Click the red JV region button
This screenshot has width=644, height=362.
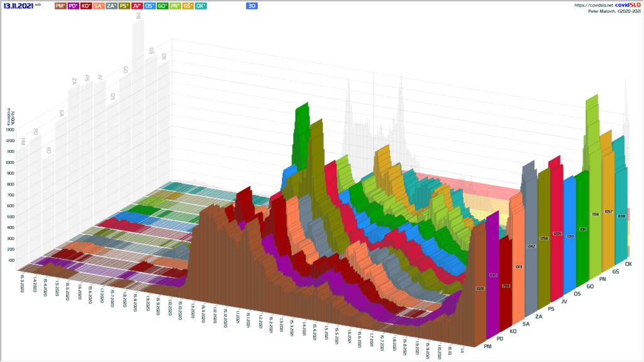pos(137,6)
